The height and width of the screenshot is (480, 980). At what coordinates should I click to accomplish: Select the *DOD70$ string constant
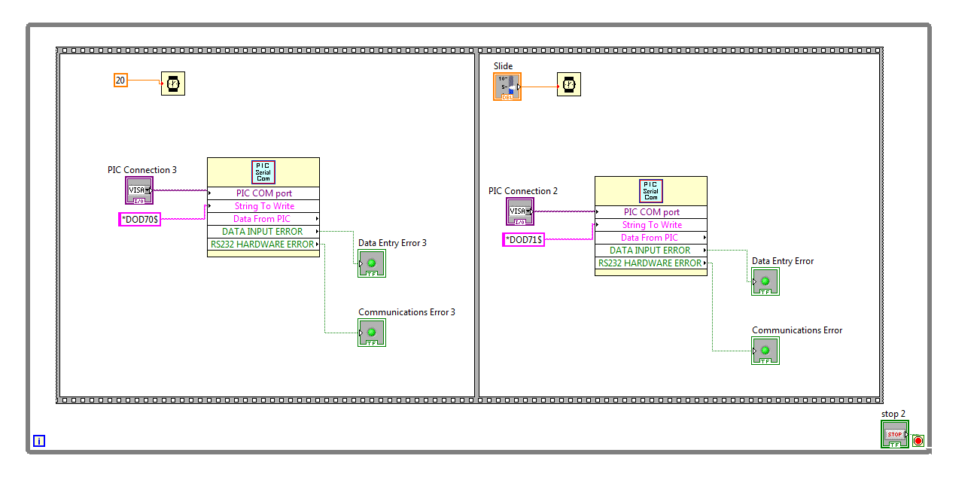pos(139,219)
